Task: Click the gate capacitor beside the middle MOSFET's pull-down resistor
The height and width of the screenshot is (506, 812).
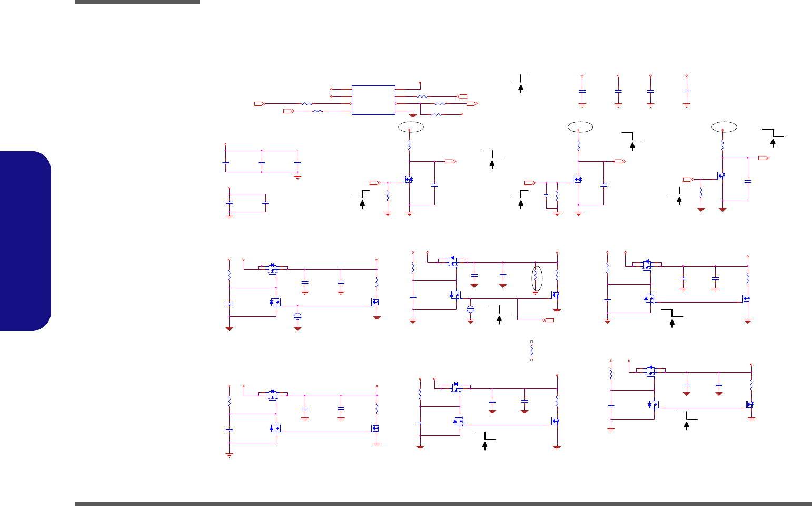Action: coord(546,196)
